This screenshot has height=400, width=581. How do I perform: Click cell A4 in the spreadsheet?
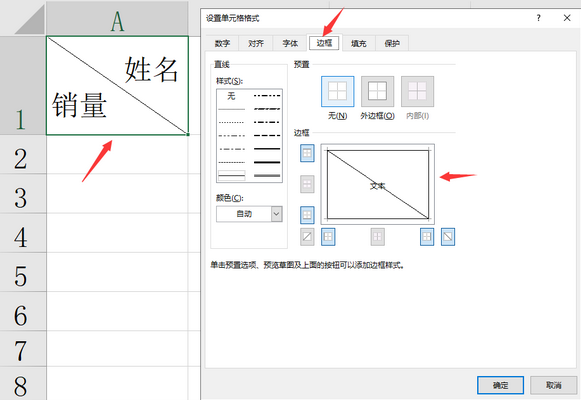tap(117, 233)
